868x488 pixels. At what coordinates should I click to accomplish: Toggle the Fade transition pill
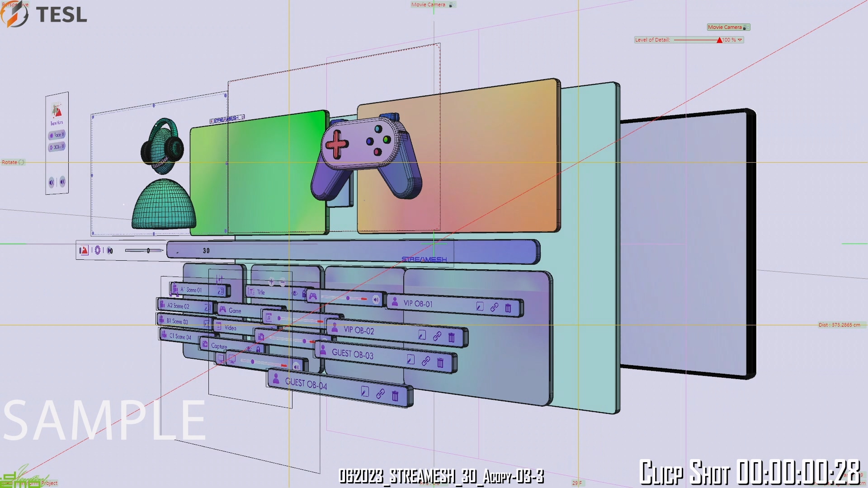pyautogui.click(x=57, y=135)
